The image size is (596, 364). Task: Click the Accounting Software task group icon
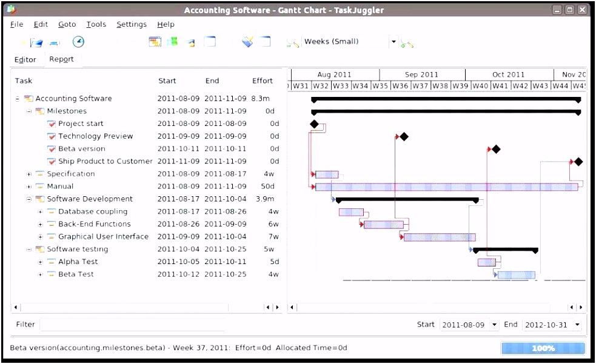click(28, 99)
